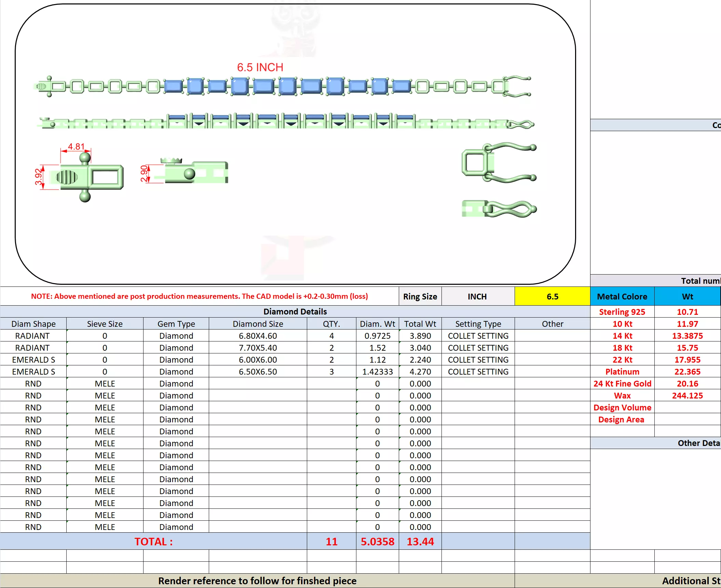Screen dimensions: 721x588
Task: Click the total weight cell 13.44
Action: point(420,542)
